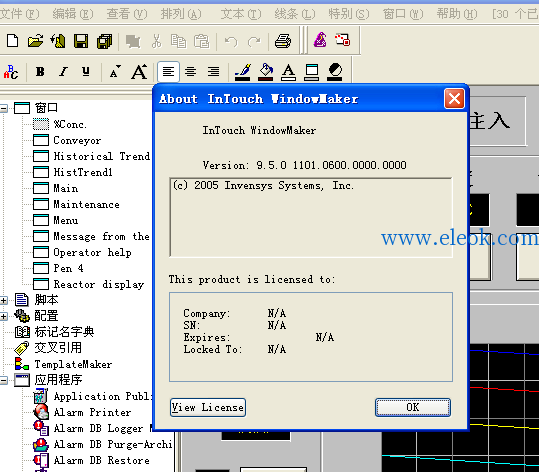Screen dimensions: 539x472
Task: Open the 窗口(W) menu
Action: pos(403,14)
